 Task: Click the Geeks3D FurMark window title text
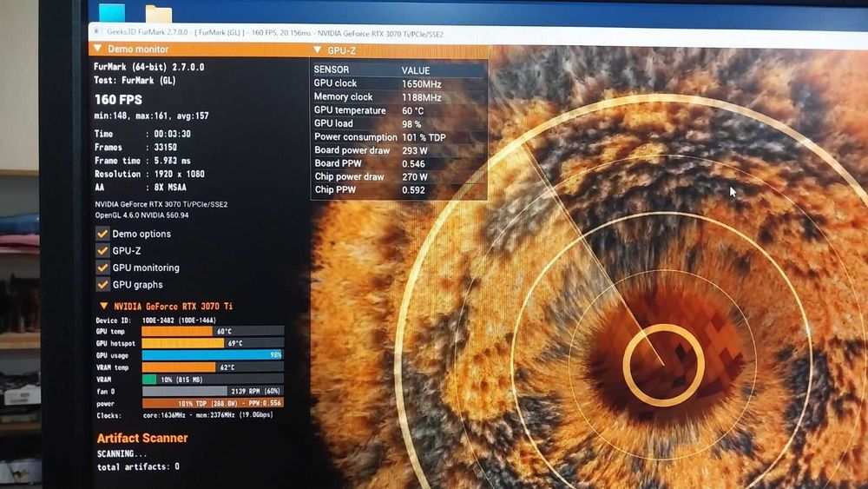pos(275,33)
